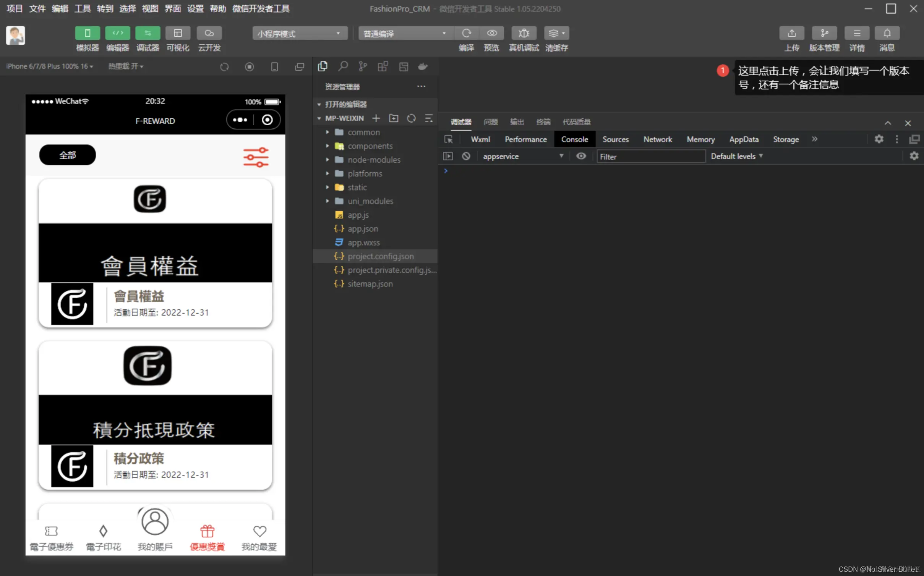This screenshot has height=576, width=924.
Task: Switch to the Network tab
Action: coord(657,139)
